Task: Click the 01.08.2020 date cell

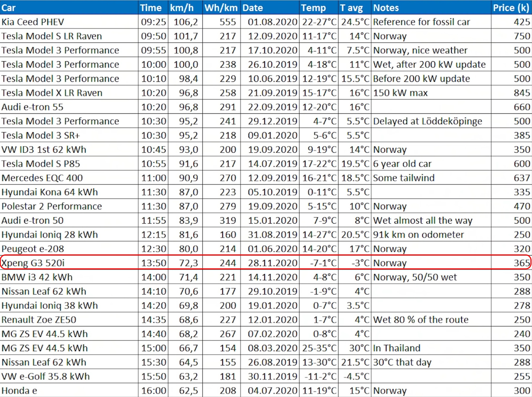Action: coord(270,22)
